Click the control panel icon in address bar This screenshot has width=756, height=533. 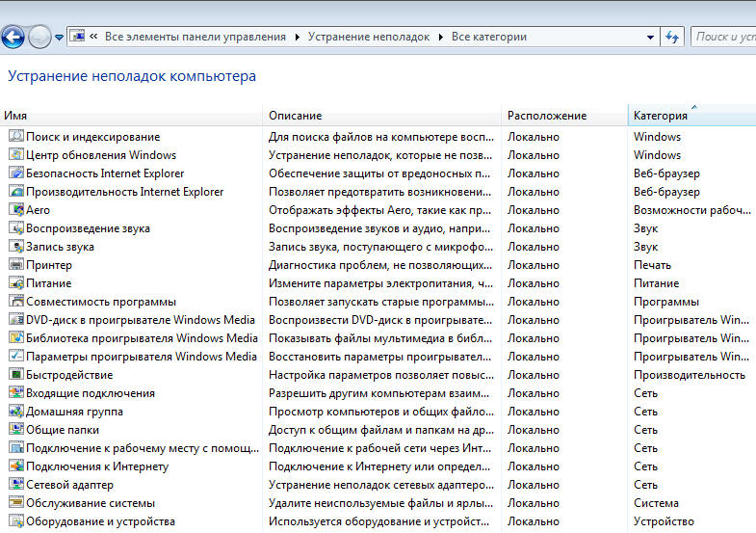pyautogui.click(x=77, y=37)
